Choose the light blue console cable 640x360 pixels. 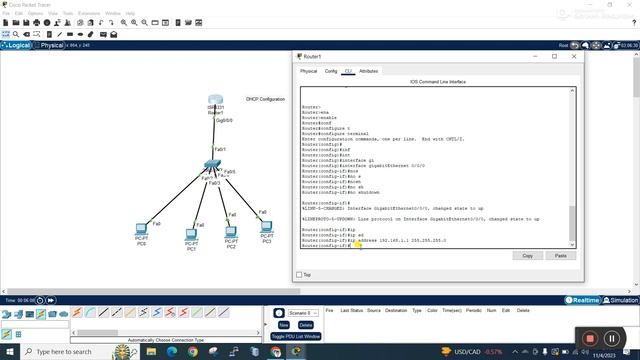(90, 313)
